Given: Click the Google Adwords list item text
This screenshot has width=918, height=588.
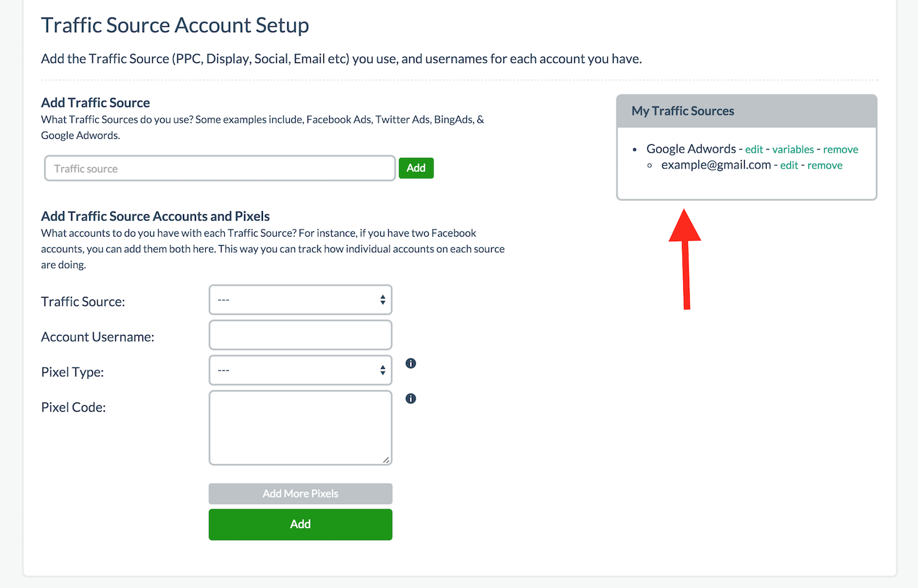Looking at the screenshot, I should coord(691,149).
